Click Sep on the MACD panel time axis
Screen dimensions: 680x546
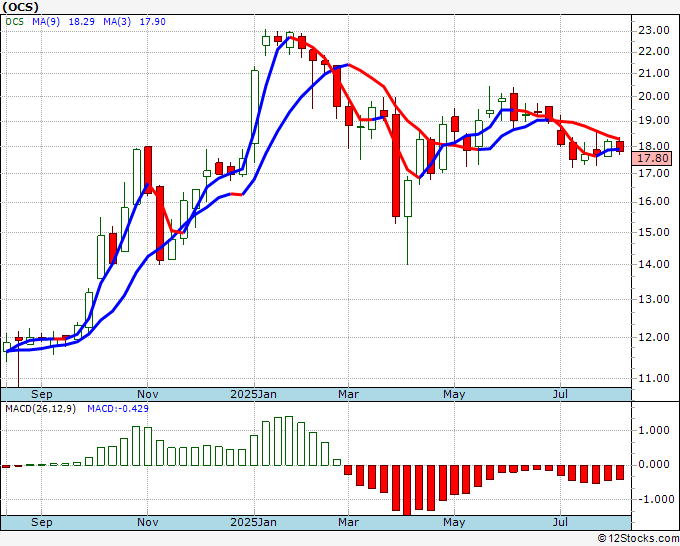click(x=42, y=522)
